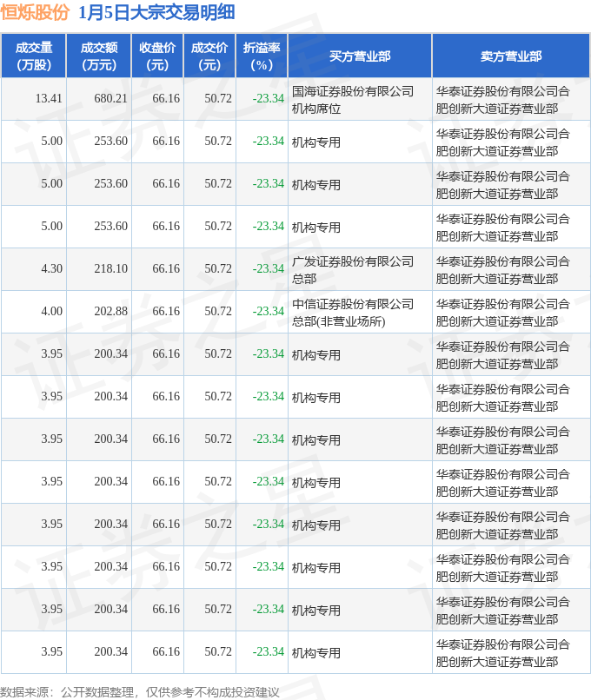
Task: Select the 13.41 volume cell
Action: point(49,99)
